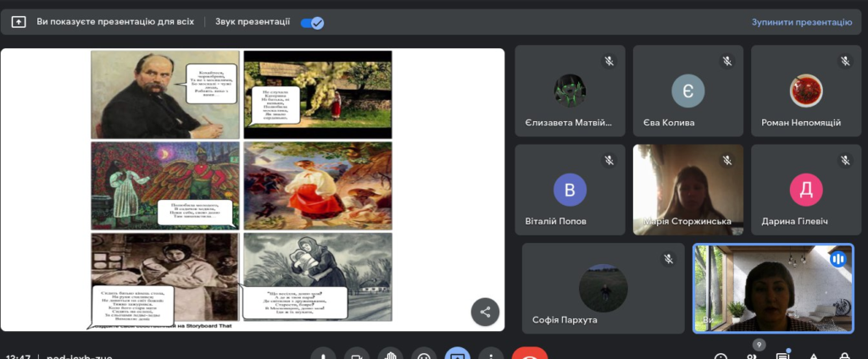The width and height of the screenshot is (868, 359).
Task: Click the blue speaking indicator on your tile
Action: click(x=838, y=259)
